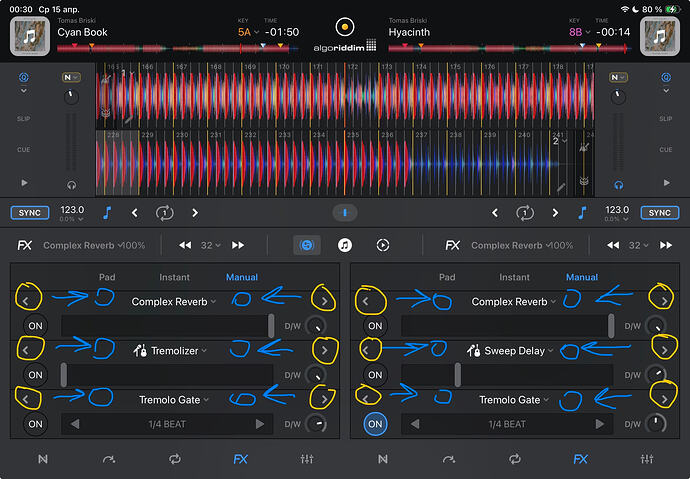This screenshot has height=479, width=690.
Task: Select the Pad tab in right FX panel
Action: (447, 277)
